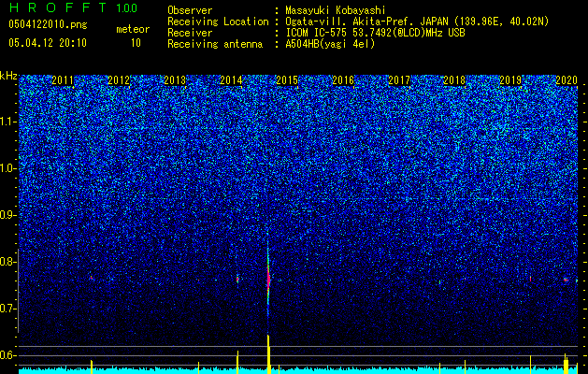Click the 'Receiving antenna' field label

click(x=215, y=44)
